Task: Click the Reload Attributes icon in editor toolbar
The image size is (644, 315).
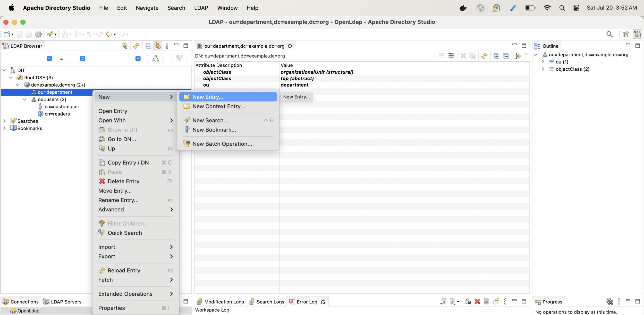Action: click(x=484, y=56)
